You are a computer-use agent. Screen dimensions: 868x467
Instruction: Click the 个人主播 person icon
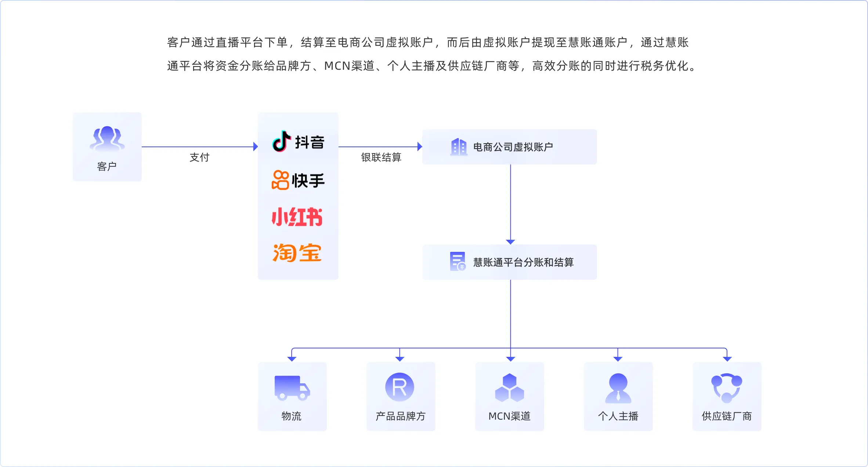coord(618,388)
